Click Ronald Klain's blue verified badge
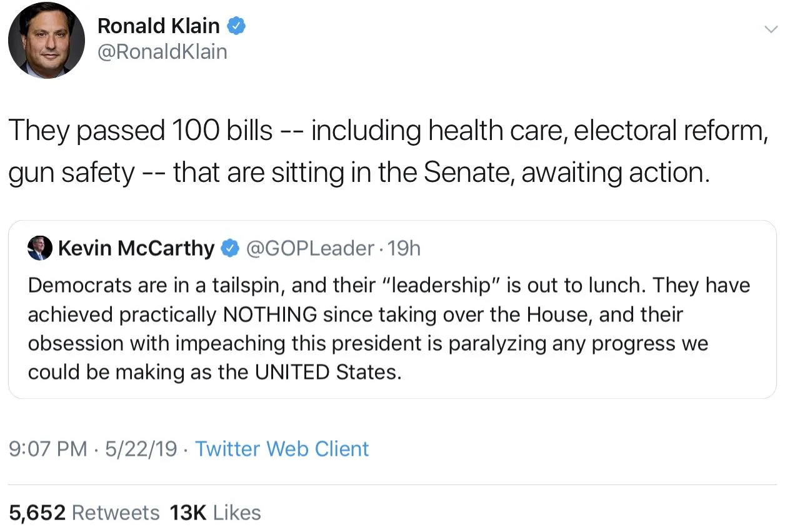 (237, 26)
